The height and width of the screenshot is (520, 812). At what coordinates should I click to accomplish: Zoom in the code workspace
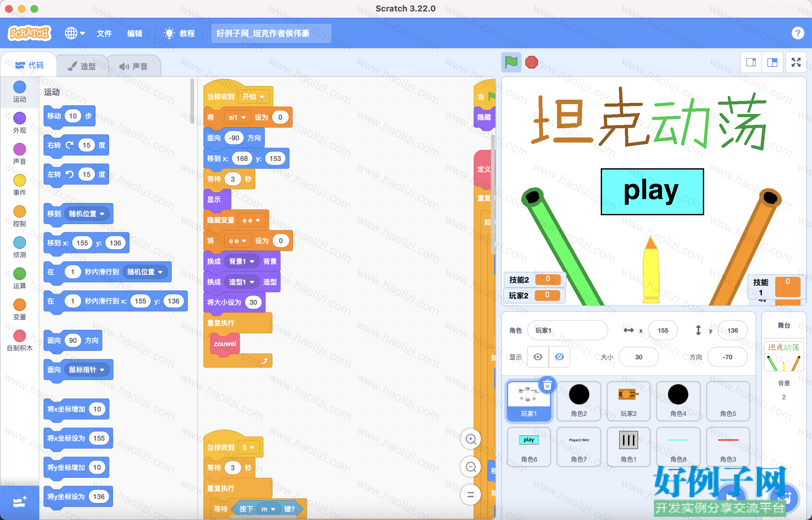coord(471,439)
